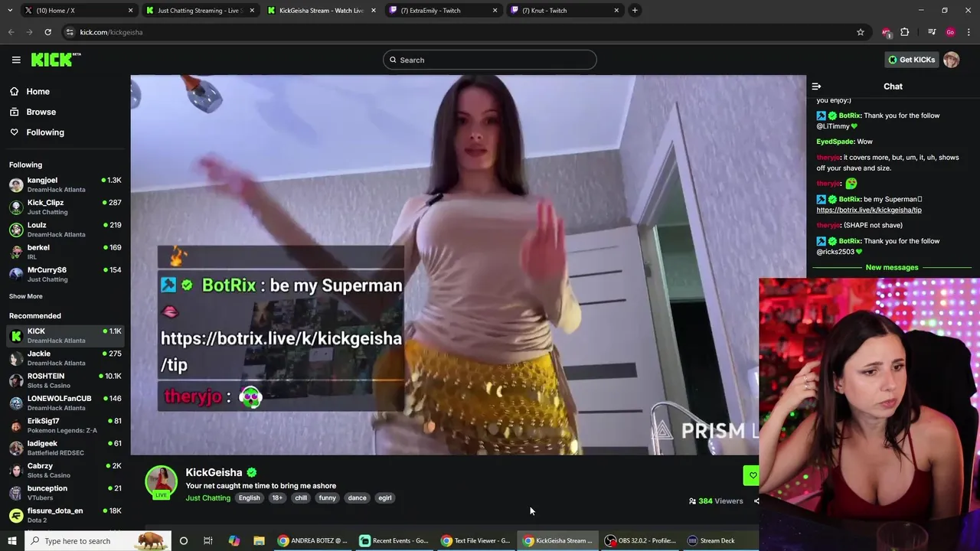Click the share icon near viewers
This screenshot has width=980, height=551.
click(756, 501)
